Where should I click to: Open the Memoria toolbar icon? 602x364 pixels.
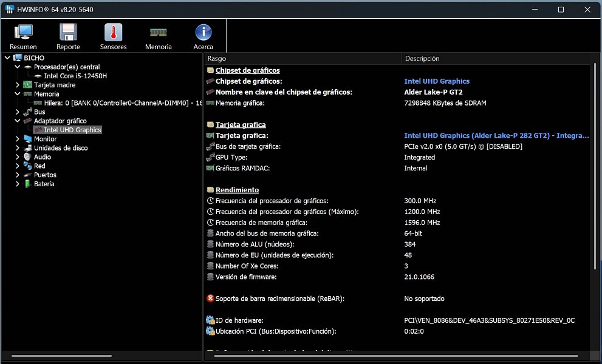158,37
